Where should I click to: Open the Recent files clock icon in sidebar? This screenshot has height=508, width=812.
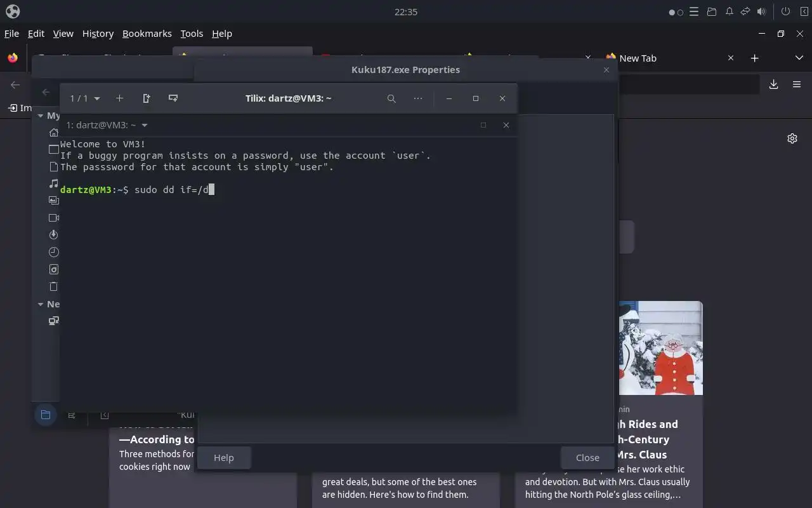(54, 252)
